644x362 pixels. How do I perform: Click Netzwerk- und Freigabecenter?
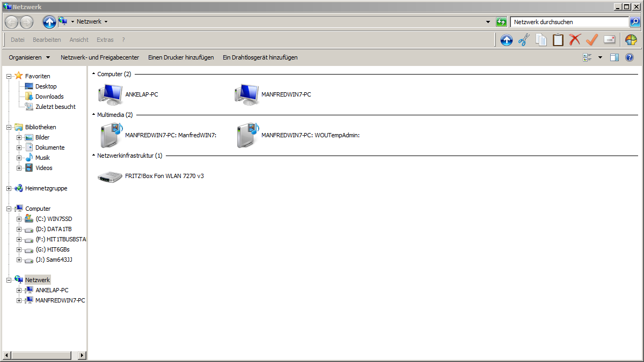(99, 57)
